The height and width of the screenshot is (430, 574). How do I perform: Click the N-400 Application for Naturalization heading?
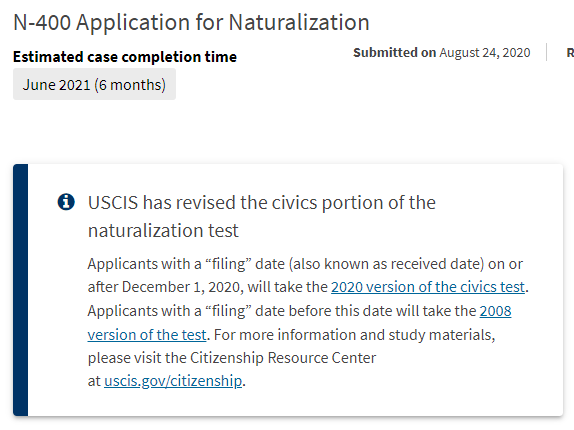tap(191, 22)
